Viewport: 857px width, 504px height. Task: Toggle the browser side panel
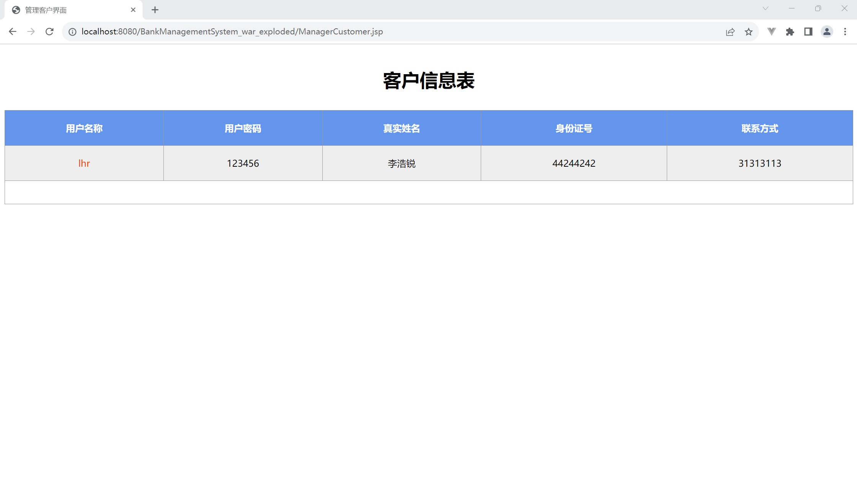click(808, 32)
